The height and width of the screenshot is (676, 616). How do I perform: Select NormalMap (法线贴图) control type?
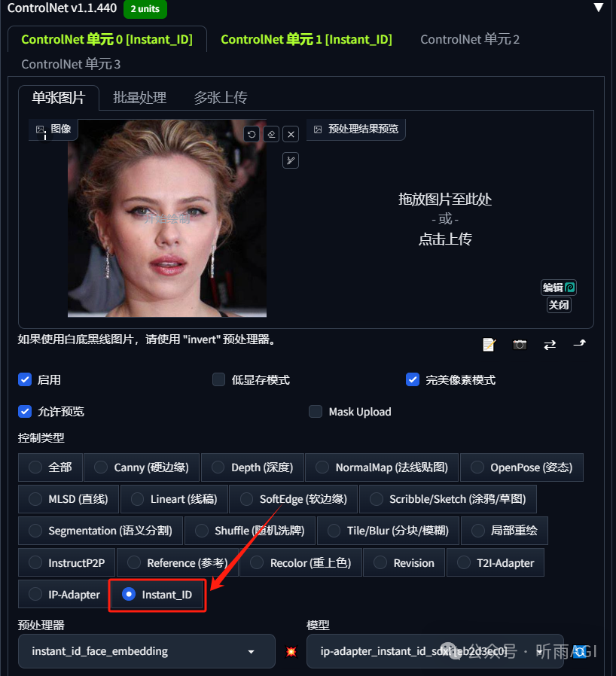point(382,467)
